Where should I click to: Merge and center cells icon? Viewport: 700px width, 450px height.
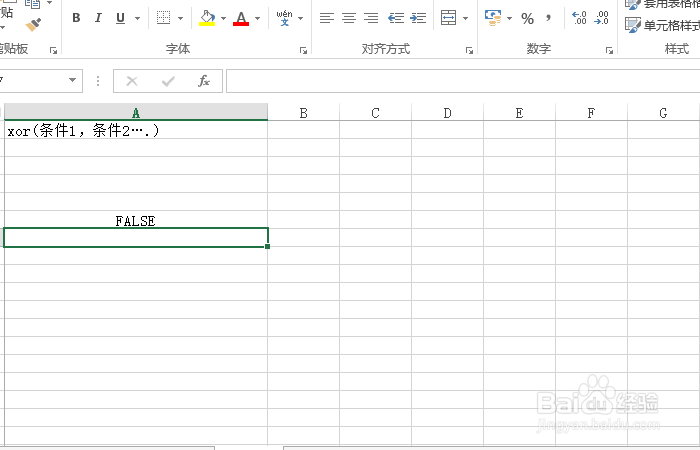point(448,18)
